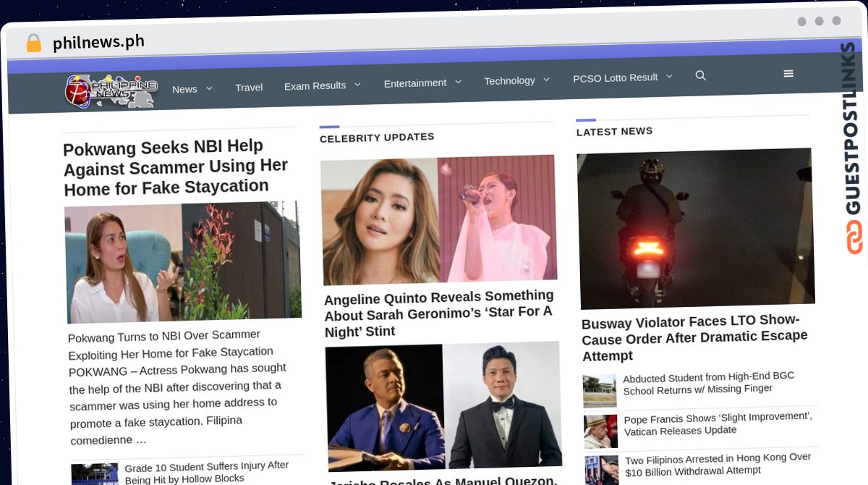Open the Technology menu item
Viewport: 868px width, 485px height.
tap(510, 80)
